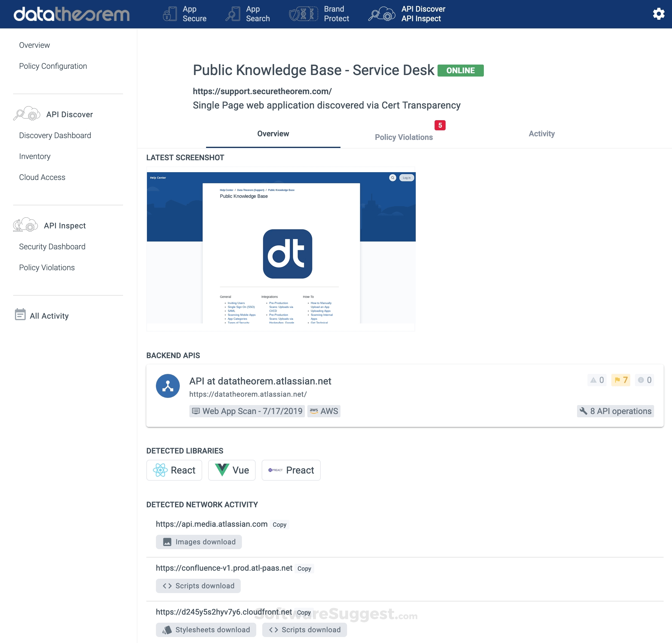Viewport: 672px width, 643px height.
Task: Switch to the Policy Violations tab
Action: 404,137
